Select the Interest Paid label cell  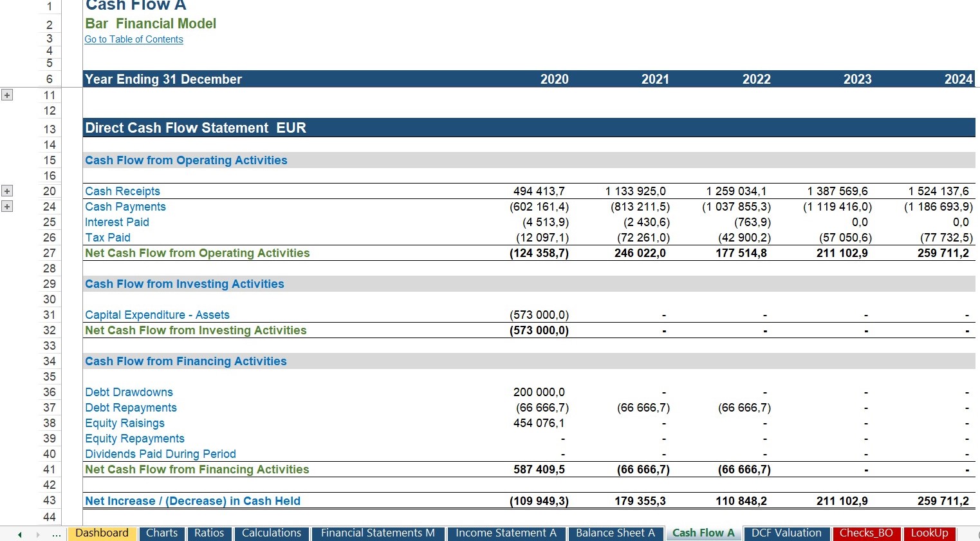(x=117, y=222)
